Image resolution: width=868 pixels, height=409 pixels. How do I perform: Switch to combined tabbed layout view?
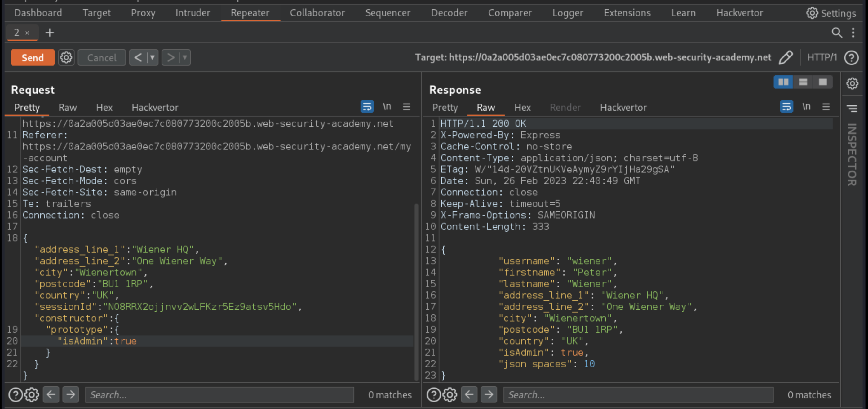coord(823,82)
